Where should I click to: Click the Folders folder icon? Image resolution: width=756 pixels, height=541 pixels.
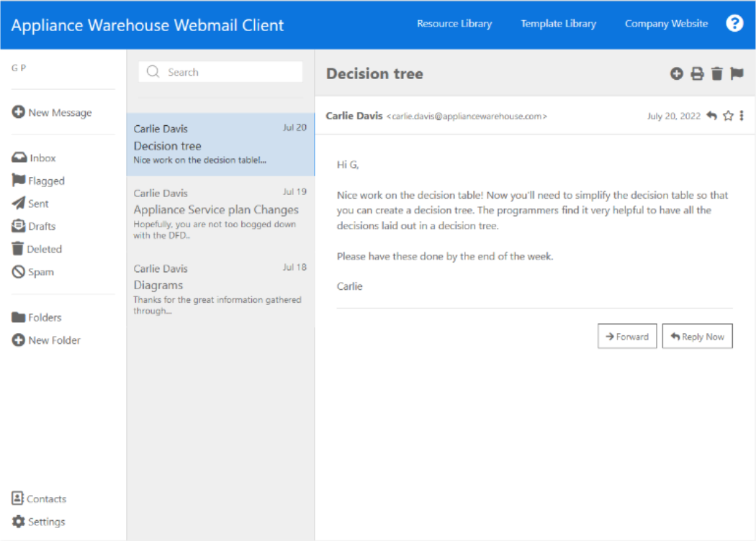pos(18,317)
